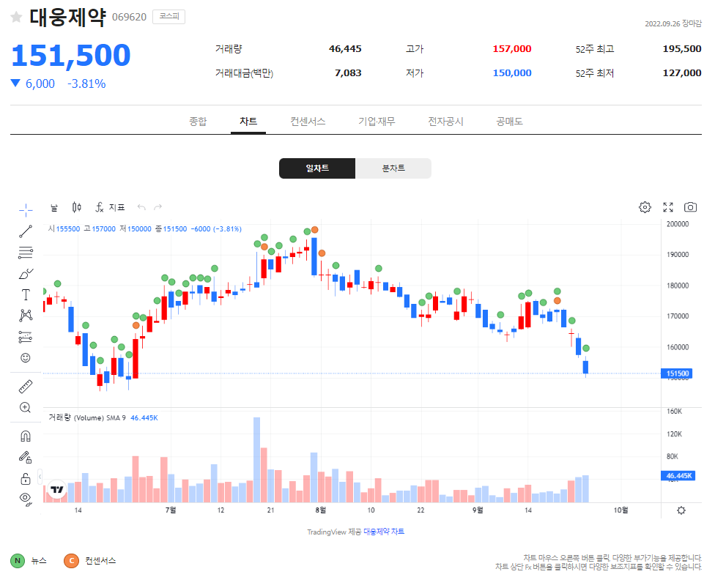Toggle the orange C 컨센서스 marker legend
This screenshot has height=588, width=715.
[x=90, y=561]
